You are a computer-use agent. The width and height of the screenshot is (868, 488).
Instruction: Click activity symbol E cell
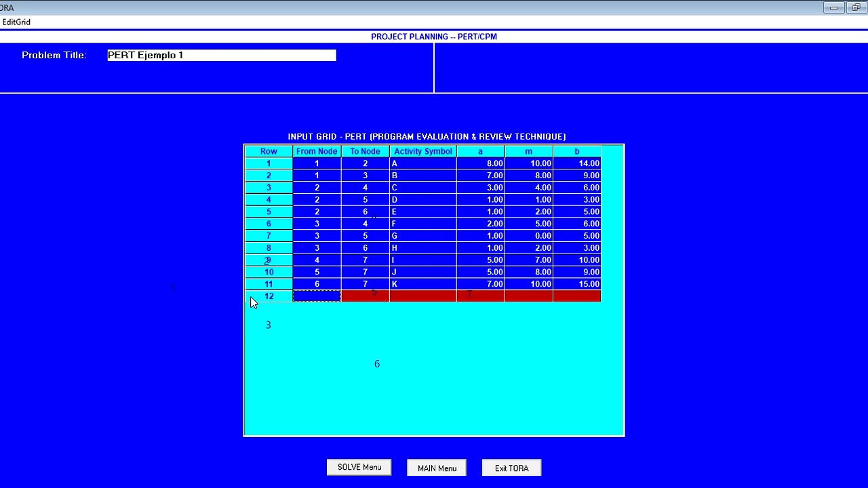coord(422,211)
